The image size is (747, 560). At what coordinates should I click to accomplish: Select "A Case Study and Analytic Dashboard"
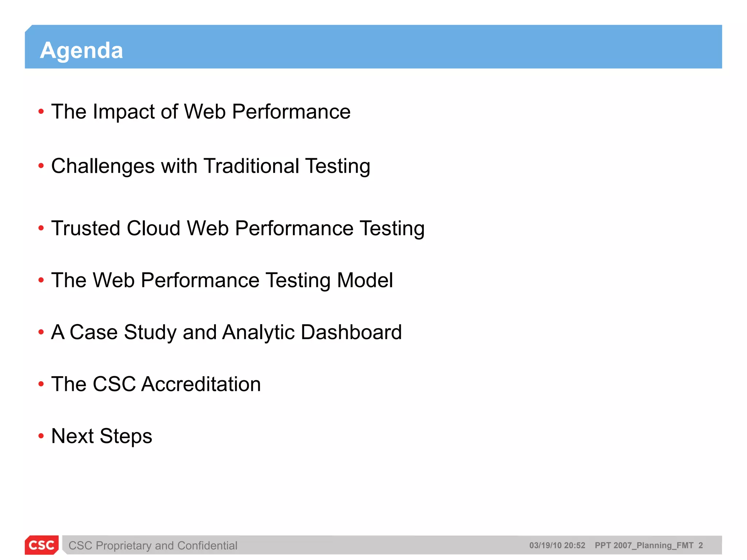click(226, 332)
